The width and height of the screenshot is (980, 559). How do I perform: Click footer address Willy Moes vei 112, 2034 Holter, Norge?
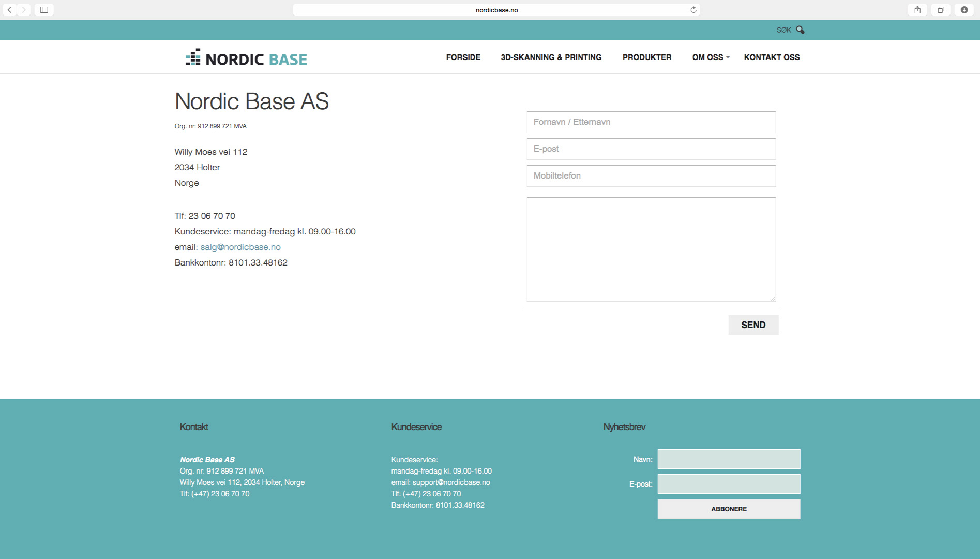pos(242,482)
